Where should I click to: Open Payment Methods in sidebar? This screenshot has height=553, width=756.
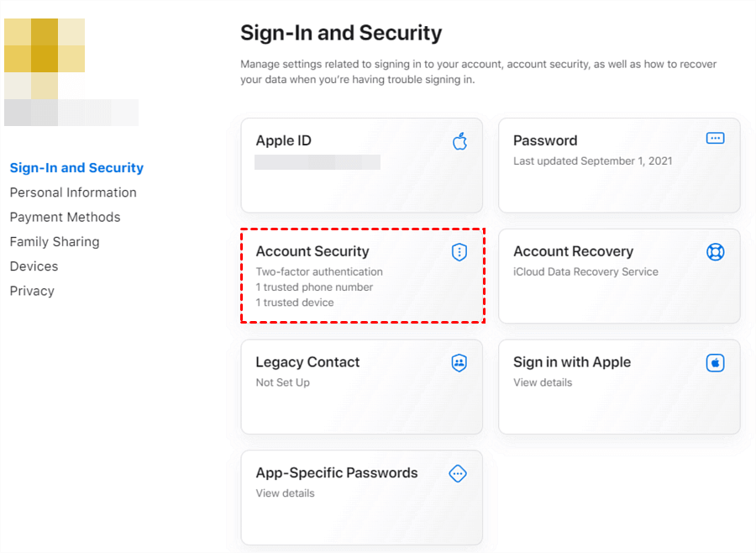pyautogui.click(x=65, y=217)
